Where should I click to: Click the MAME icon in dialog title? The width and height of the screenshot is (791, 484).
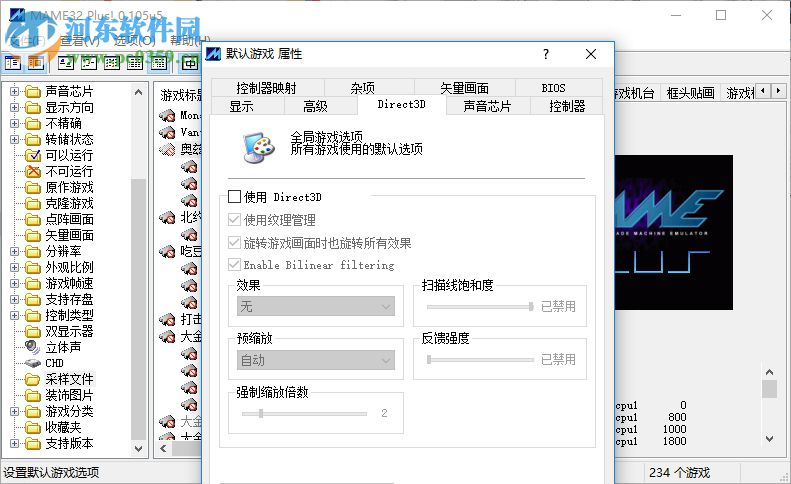click(x=213, y=53)
